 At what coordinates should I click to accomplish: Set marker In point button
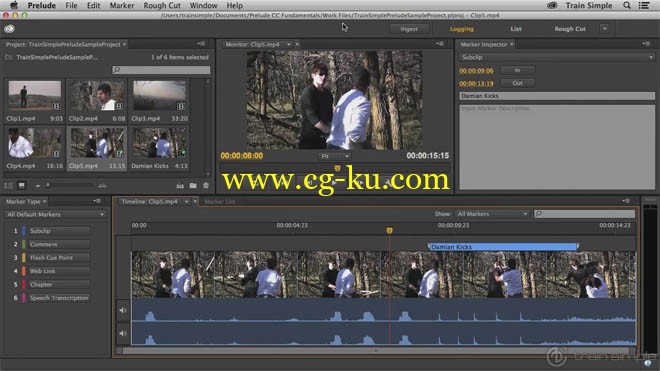pyautogui.click(x=517, y=70)
